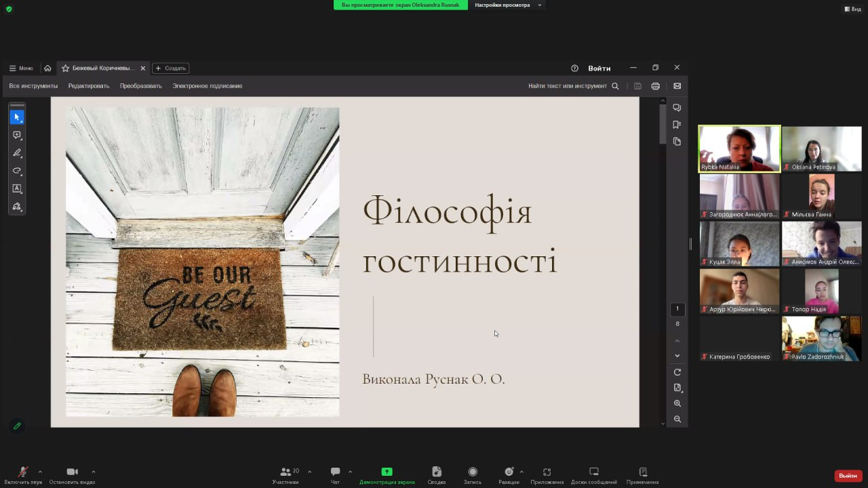Rotate the page with the rotate icon

click(677, 372)
